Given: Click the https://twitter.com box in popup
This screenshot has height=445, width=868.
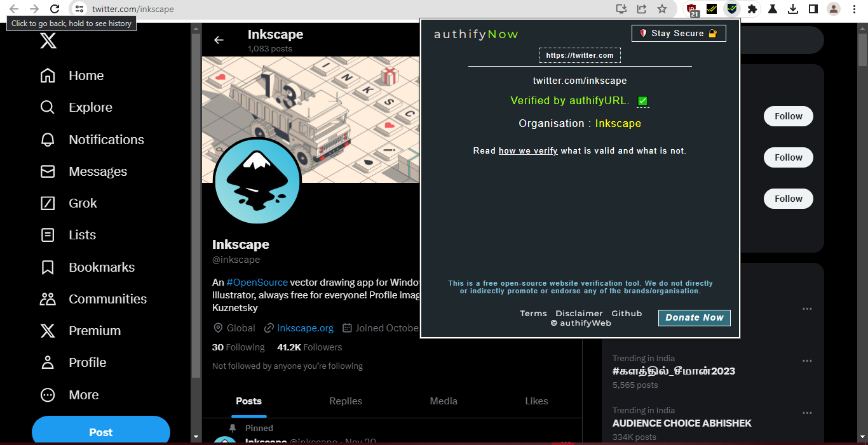Looking at the screenshot, I should tap(580, 55).
